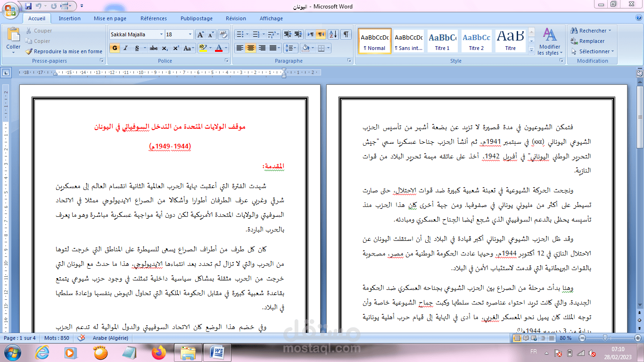The image size is (644, 362).
Task: Apply the Titre 2 style
Action: 476,41
